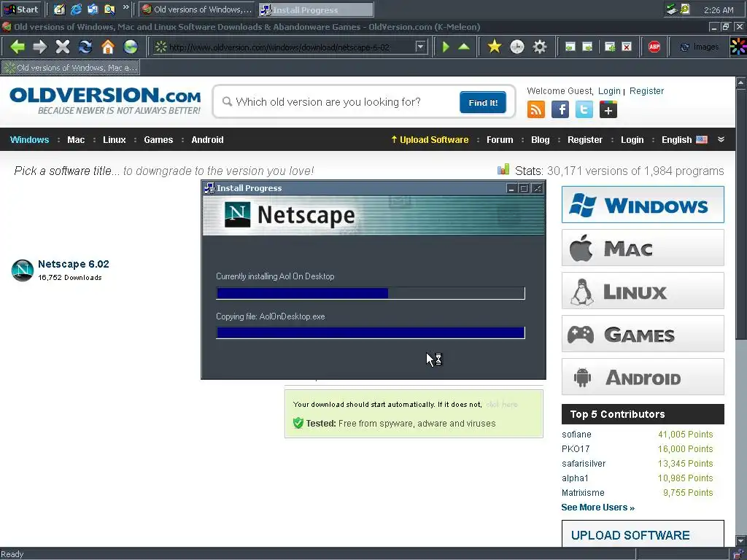747x560 pixels.
Task: Open the Register link beside Welcome Guest
Action: coord(646,91)
